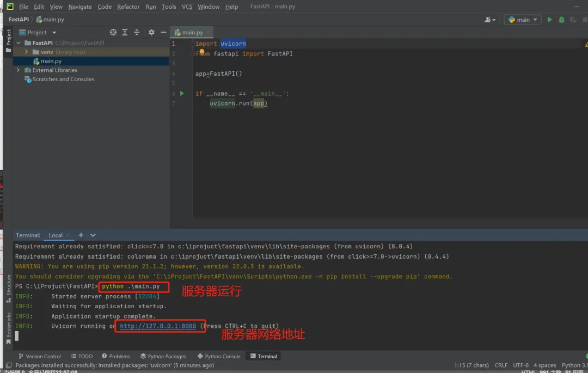Expand External Libraries node
Screen dimensions: 588x373
(18, 70)
